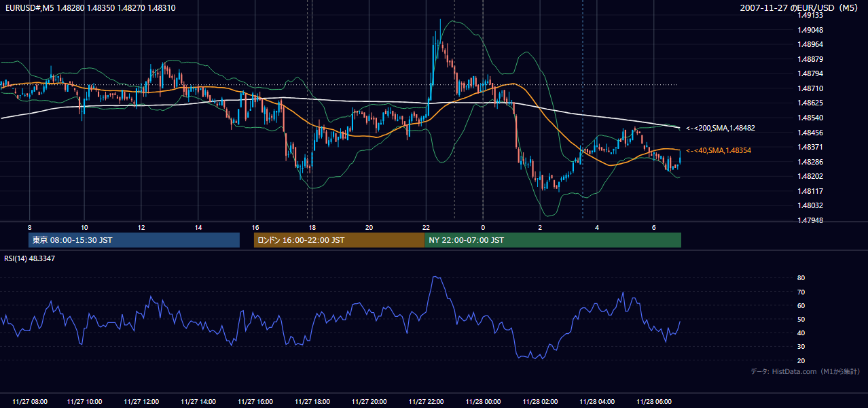Screen dimensions: 868x408
Task: Click price axis value 1.48202
Action: click(x=811, y=176)
